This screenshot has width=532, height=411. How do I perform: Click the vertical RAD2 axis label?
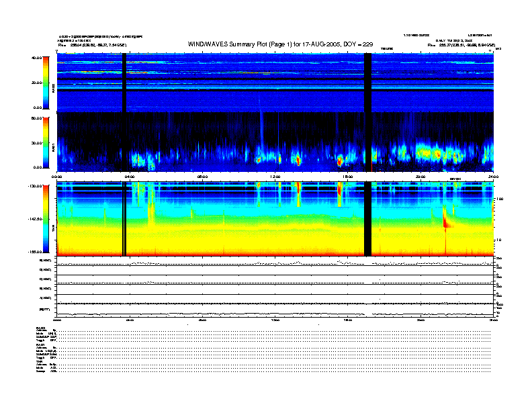click(53, 88)
